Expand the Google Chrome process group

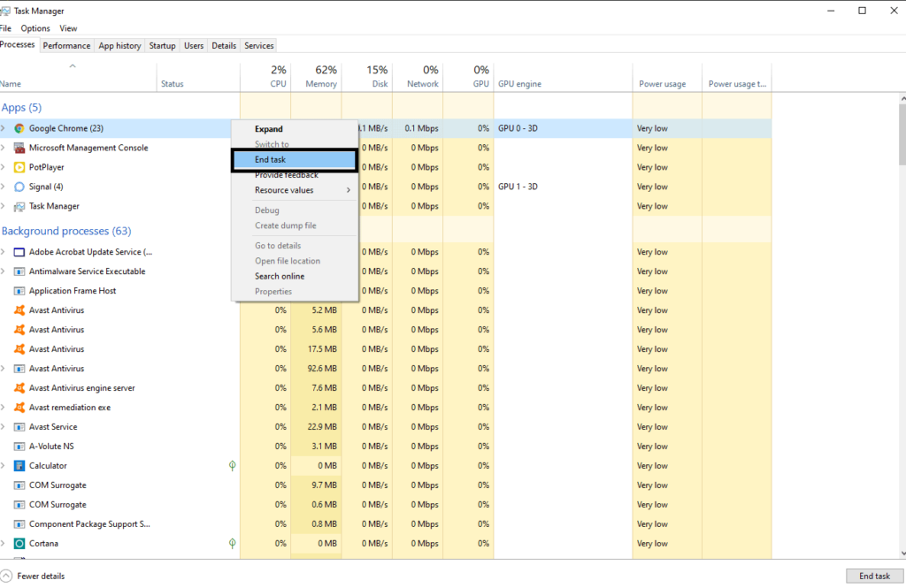[x=4, y=128]
